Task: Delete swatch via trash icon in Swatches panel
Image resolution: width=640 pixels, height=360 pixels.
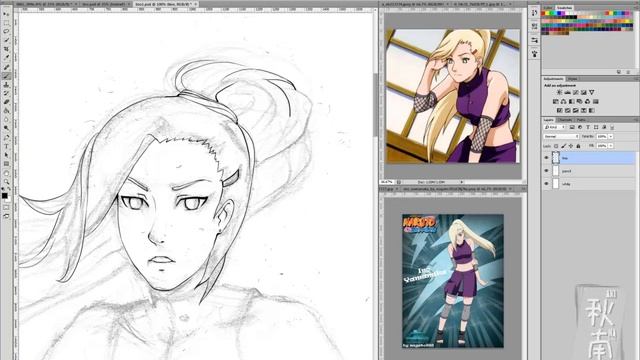Action: tap(628, 72)
